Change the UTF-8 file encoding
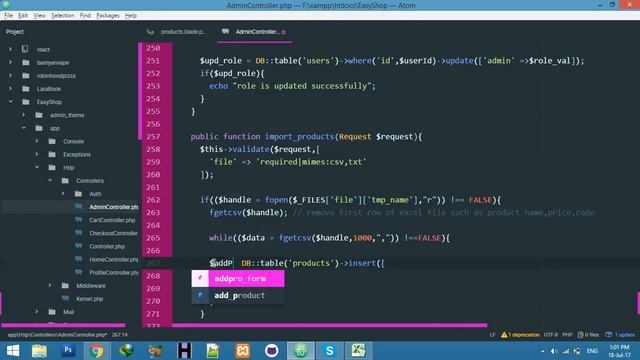Viewport: 640px width, 360px height. (551, 335)
